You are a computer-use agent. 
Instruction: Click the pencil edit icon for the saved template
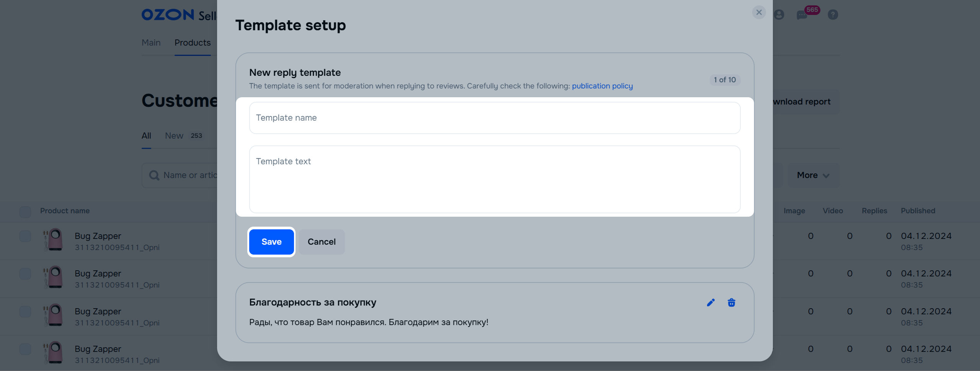[710, 302]
